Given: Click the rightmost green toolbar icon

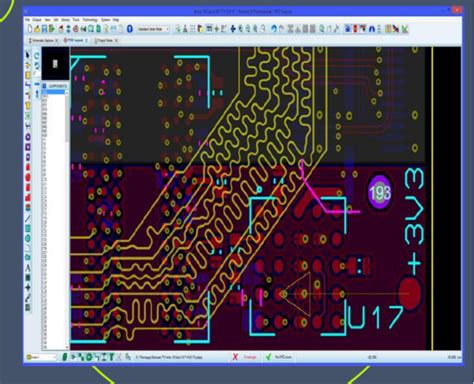Looking at the screenshot, I should (405, 29).
